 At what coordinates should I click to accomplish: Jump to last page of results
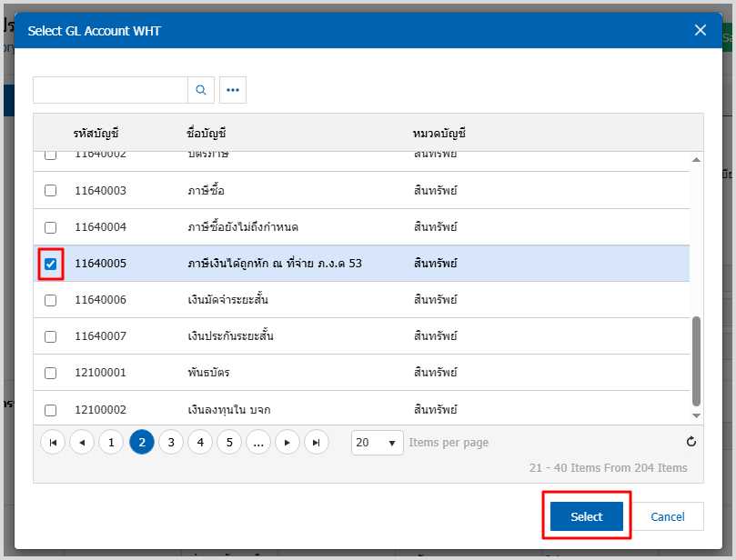(316, 443)
